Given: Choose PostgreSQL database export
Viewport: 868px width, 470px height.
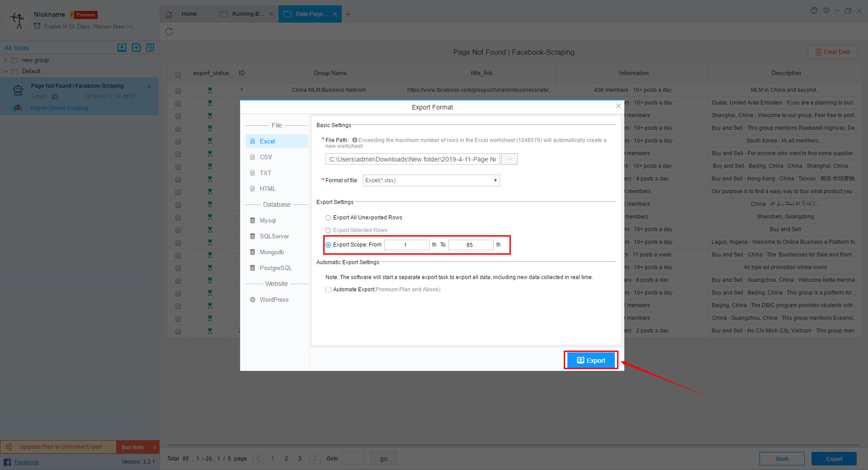Looking at the screenshot, I should (x=277, y=268).
